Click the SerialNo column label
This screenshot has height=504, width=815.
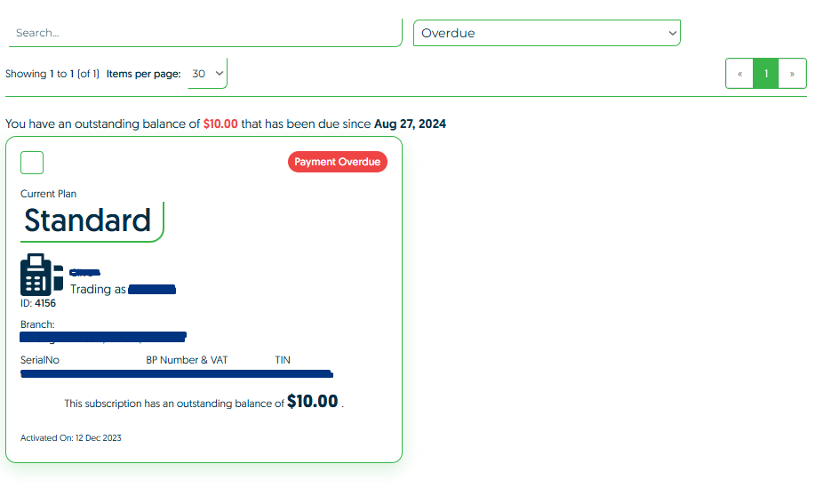pyautogui.click(x=40, y=360)
